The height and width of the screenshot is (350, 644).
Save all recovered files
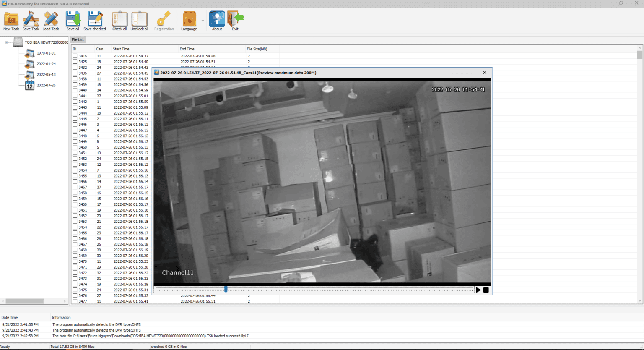(73, 20)
